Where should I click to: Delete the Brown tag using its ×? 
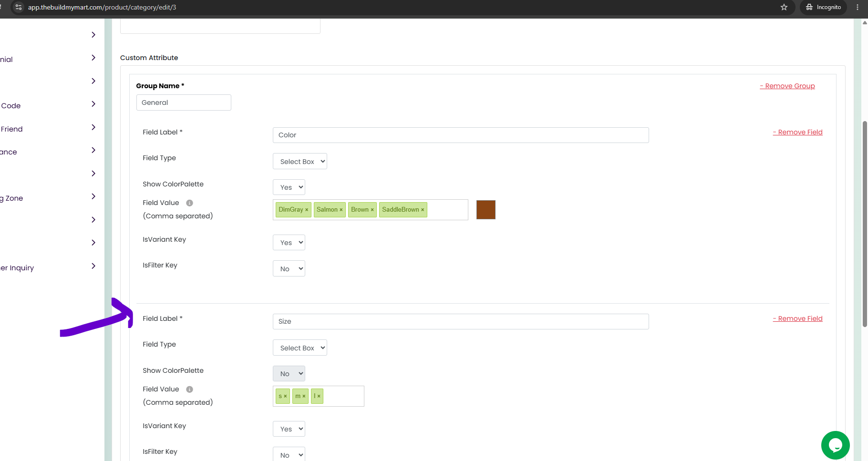372,210
